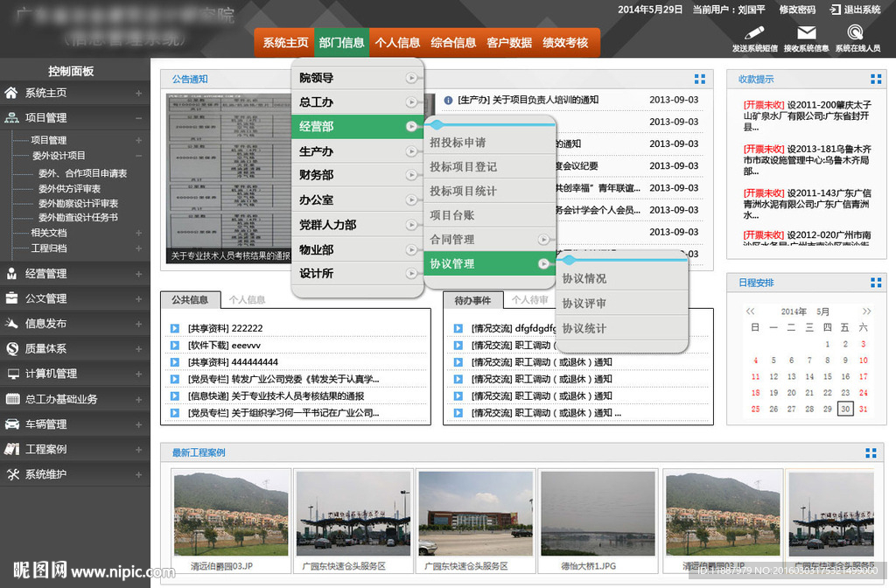
Task: Click the grid icon in the payment reminder panel
Action: (x=876, y=80)
